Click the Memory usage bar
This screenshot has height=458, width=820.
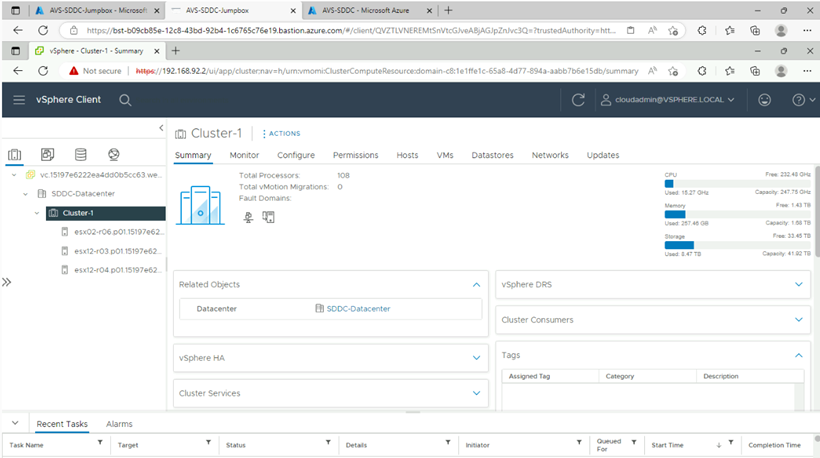click(737, 214)
